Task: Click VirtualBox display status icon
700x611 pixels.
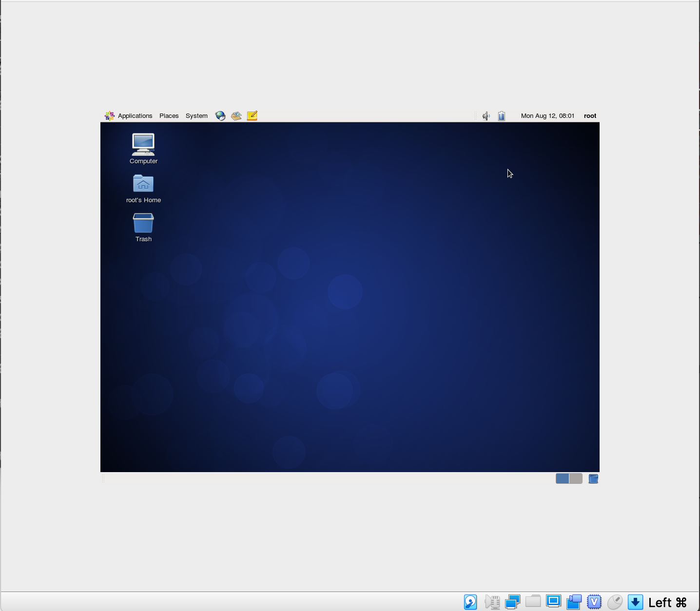Action: coord(554,601)
